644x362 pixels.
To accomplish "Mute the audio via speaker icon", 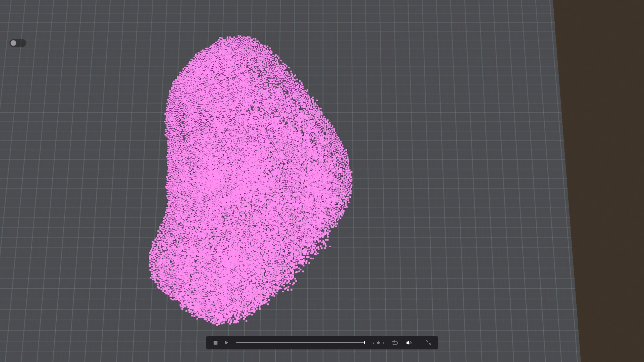I will coord(409,343).
